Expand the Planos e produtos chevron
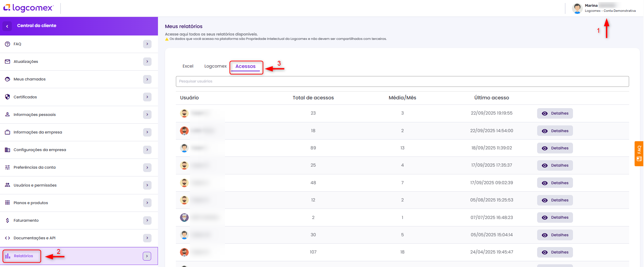 pos(147,203)
